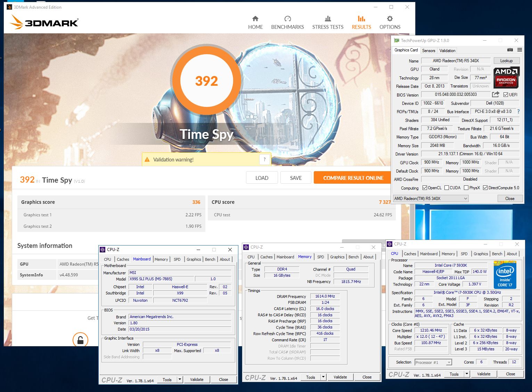Click Validate in the Memory CPU-Z window
Image resolution: width=532 pixels, height=392 pixels.
(x=340, y=377)
